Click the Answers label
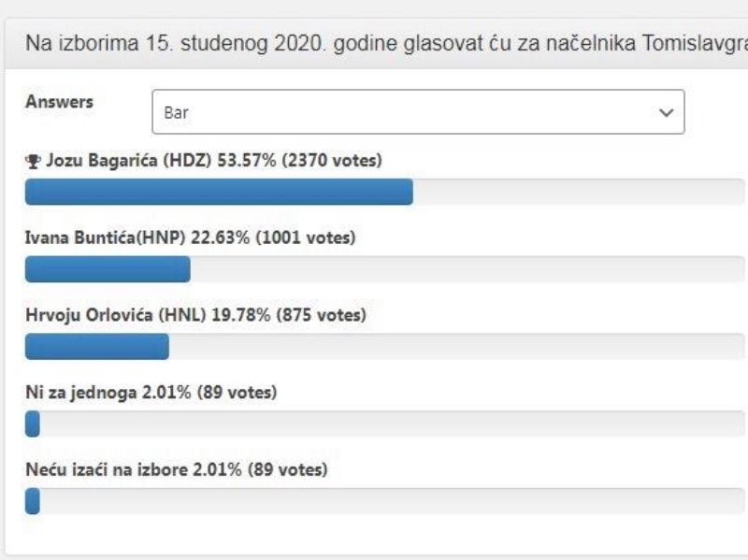Viewport: 748px width, 560px height. 59,102
